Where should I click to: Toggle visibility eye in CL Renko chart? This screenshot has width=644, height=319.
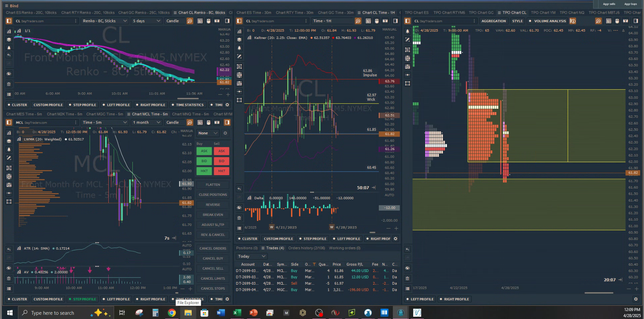tap(9, 74)
